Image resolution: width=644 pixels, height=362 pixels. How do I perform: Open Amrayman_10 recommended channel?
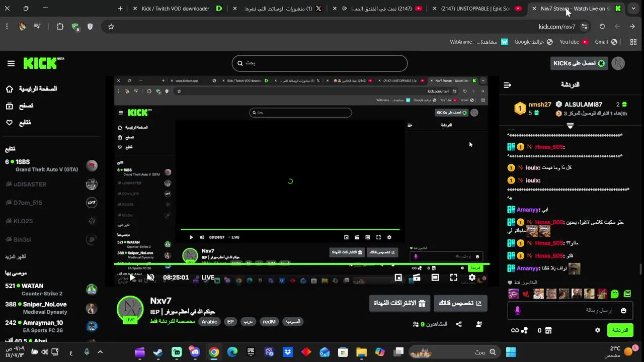50,326
